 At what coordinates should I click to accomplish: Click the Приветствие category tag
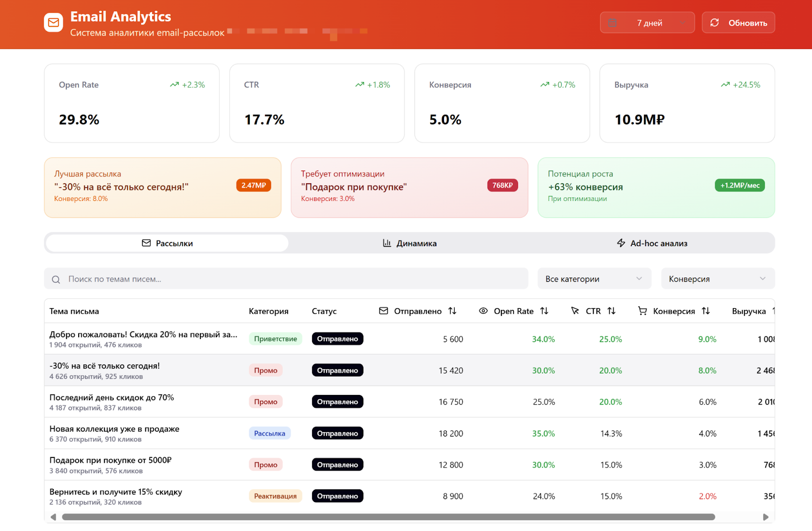pyautogui.click(x=276, y=339)
